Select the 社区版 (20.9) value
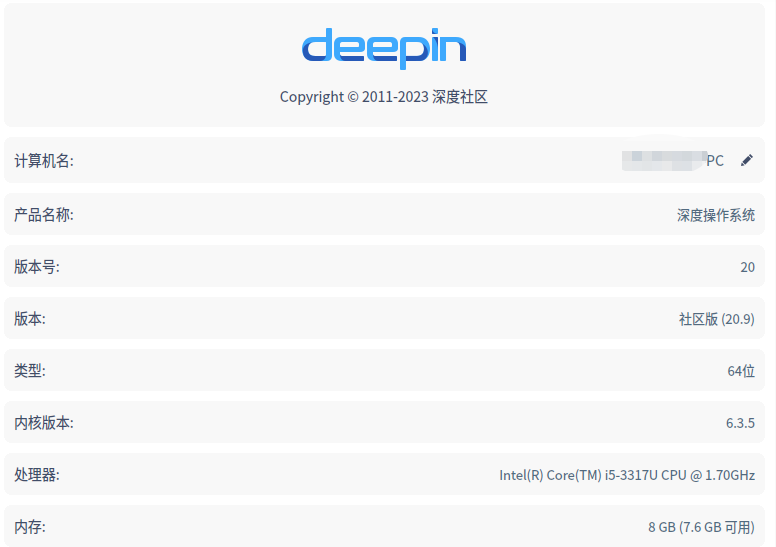 point(717,319)
